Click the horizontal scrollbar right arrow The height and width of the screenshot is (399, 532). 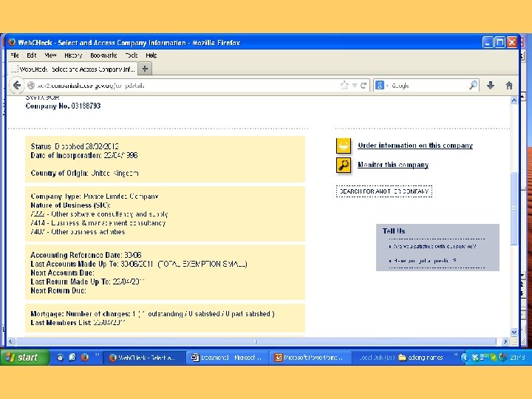505,341
